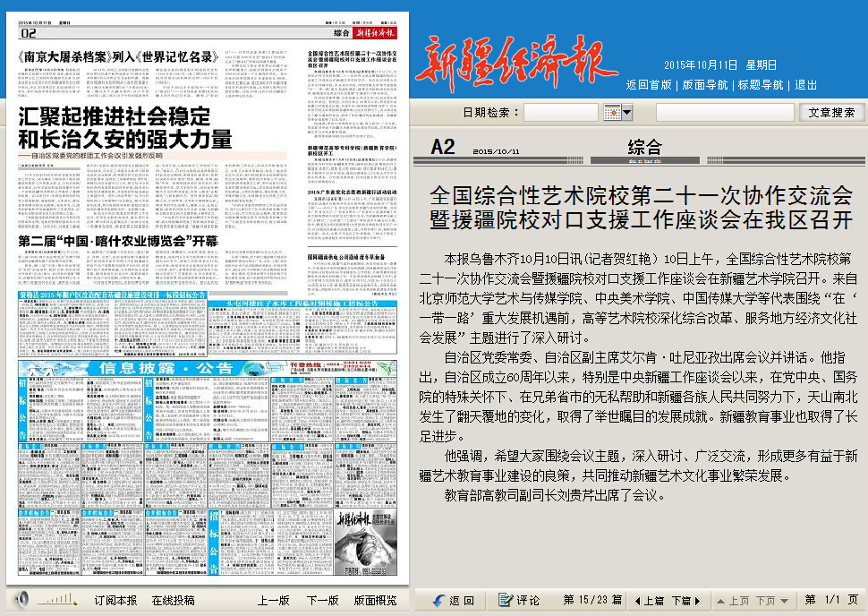This screenshot has height=616, width=868.
Task: Open 版面导航 page navigation menu
Action: pyautogui.click(x=705, y=84)
